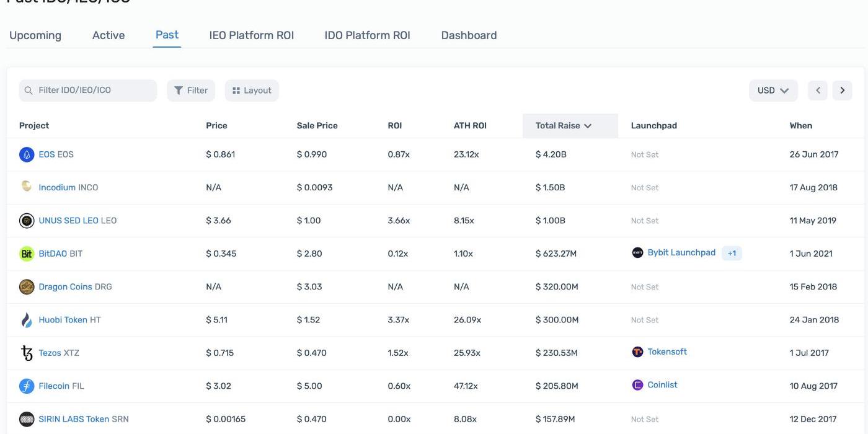The image size is (868, 434).
Task: Go to previous page with left arrow
Action: [818, 91]
